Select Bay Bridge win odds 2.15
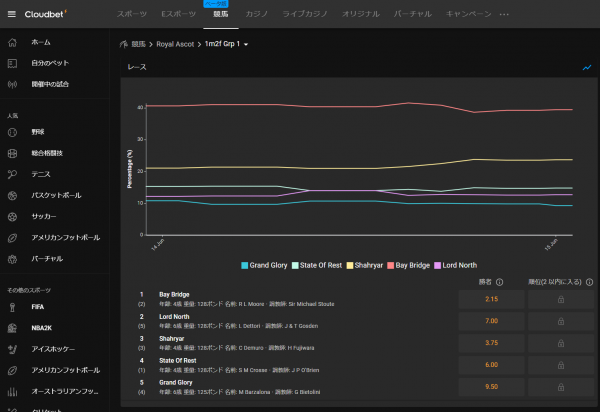 coord(491,299)
